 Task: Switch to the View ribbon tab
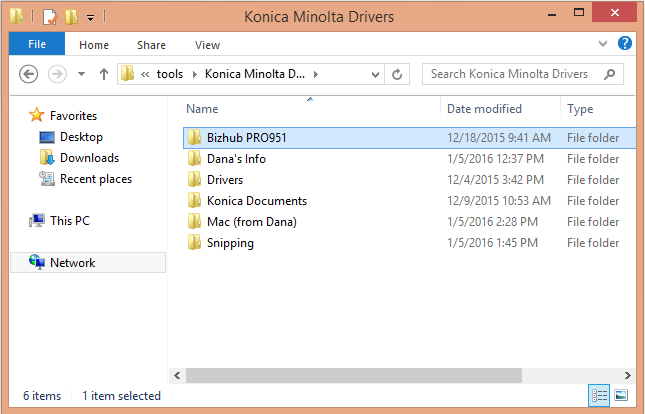[207, 45]
